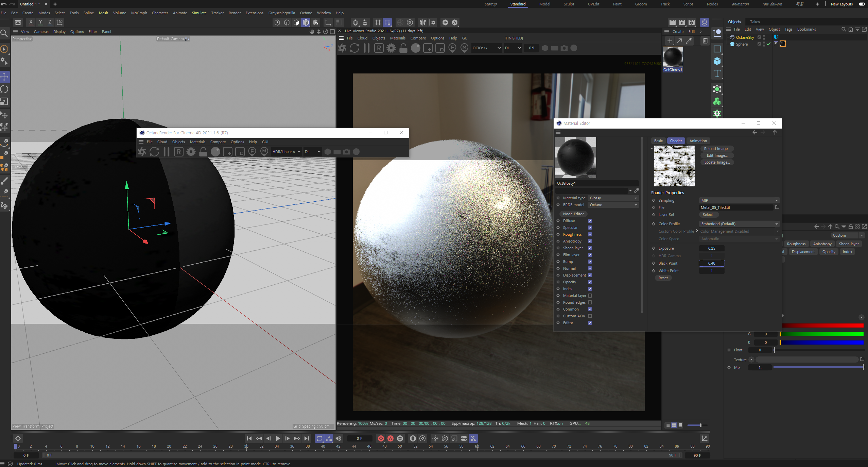Toggle the Bump channel checkbox

coord(590,262)
